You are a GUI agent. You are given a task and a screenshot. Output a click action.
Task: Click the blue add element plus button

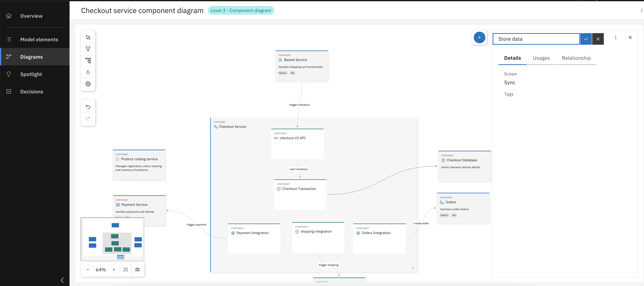pos(479,37)
